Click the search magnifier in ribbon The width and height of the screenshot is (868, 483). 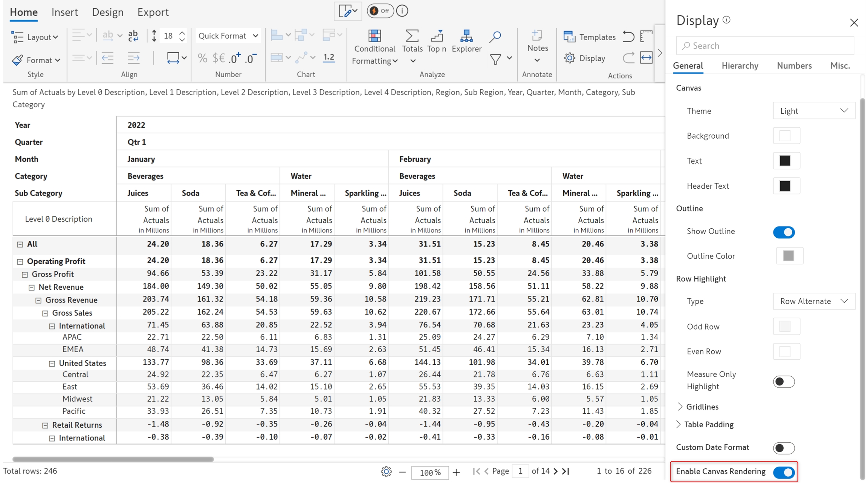(495, 37)
